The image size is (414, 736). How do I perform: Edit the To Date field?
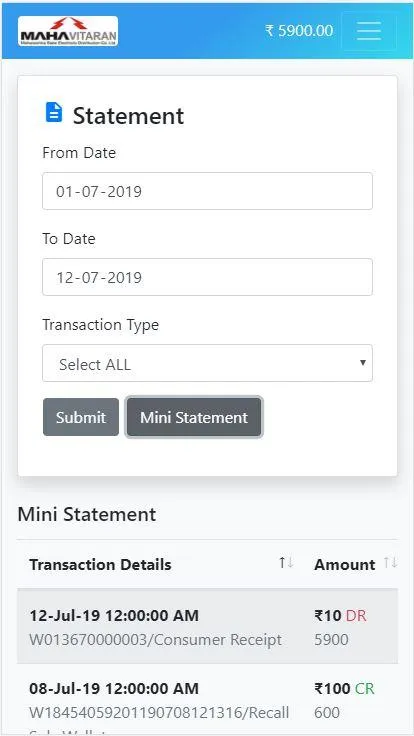[207, 277]
